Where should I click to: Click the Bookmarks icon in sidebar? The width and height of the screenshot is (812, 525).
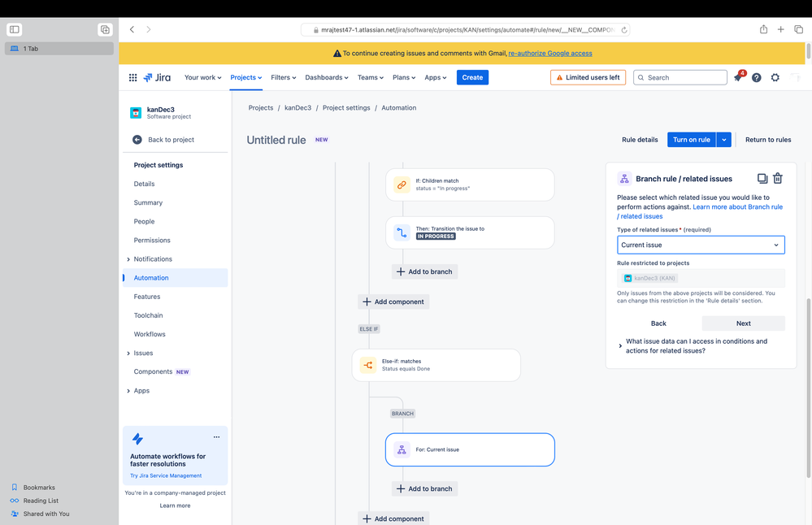click(x=15, y=487)
